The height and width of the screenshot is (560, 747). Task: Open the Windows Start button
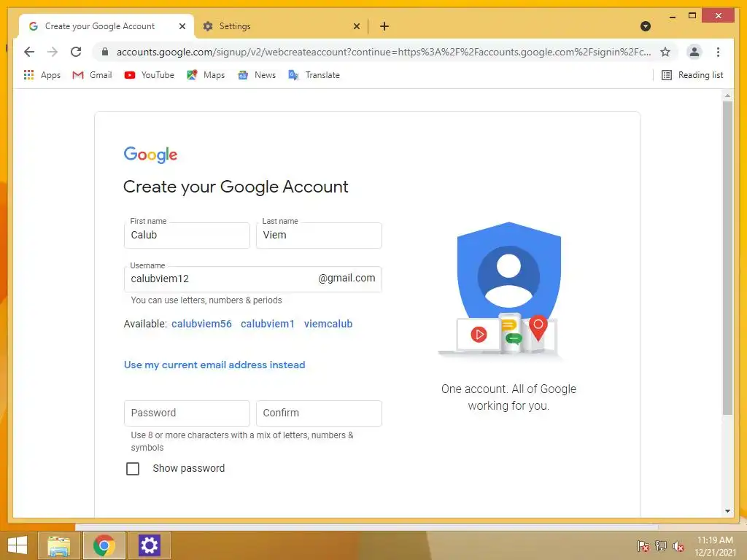point(18,545)
